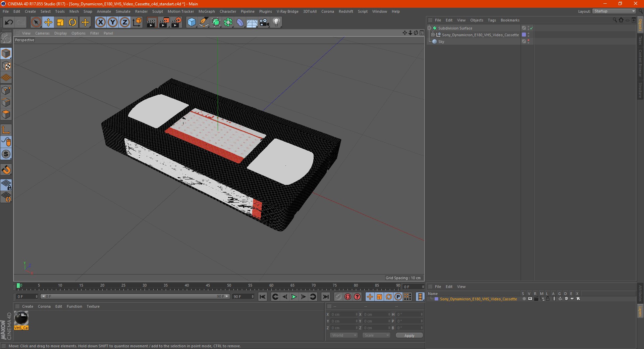This screenshot has height=349, width=644.
Task: Open the Object Manager Tags menu
Action: [x=492, y=20]
